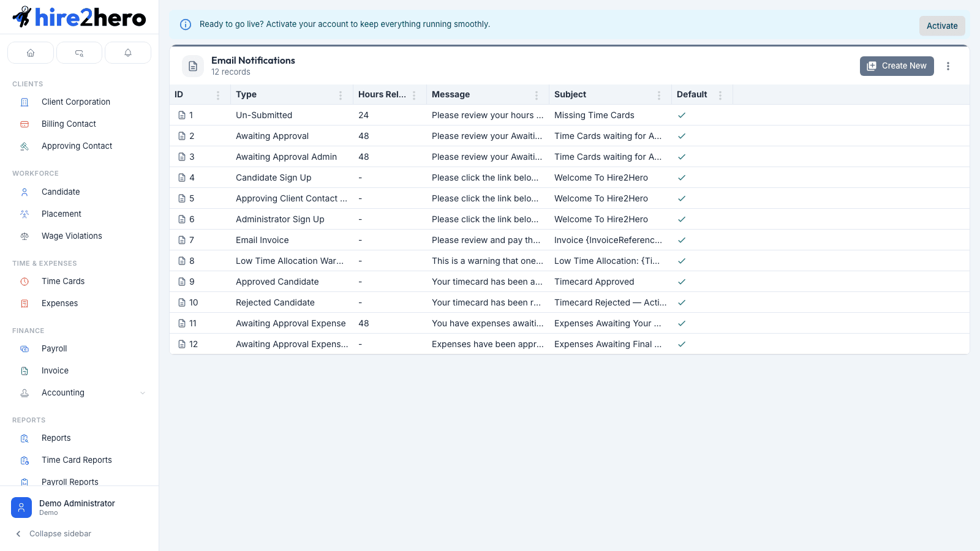Click Collapse sidebar link
This screenshot has height=551, width=980.
coord(60,534)
